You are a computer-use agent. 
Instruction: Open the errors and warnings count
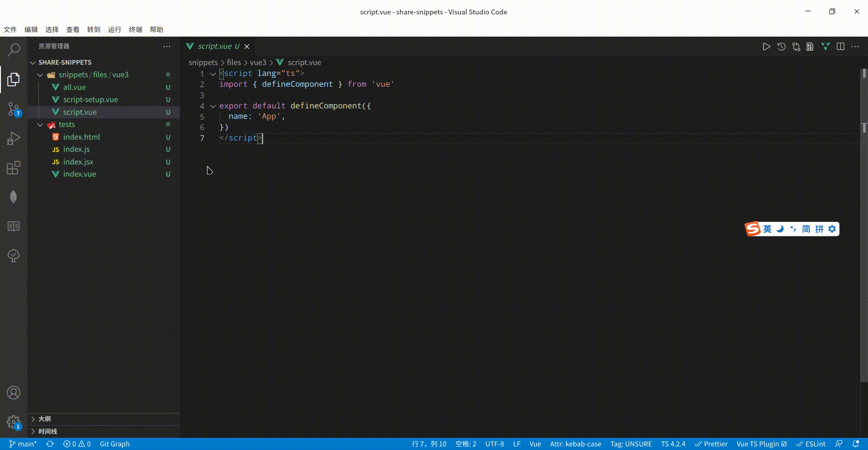[x=77, y=444]
